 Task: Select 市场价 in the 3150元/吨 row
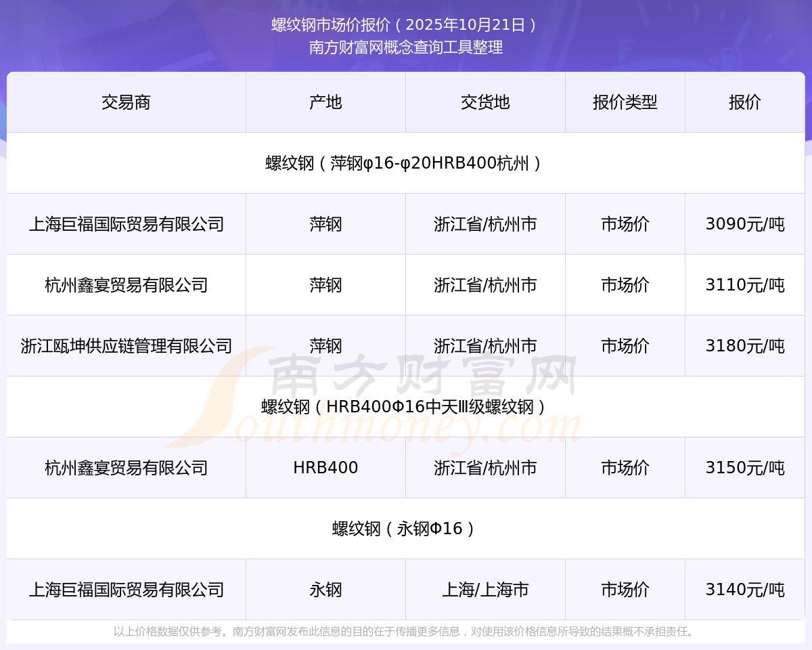click(x=625, y=468)
